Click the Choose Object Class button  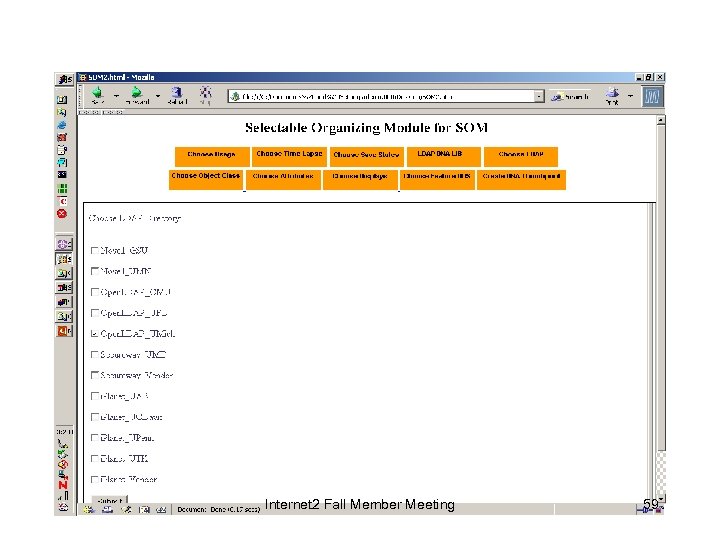pyautogui.click(x=206, y=180)
